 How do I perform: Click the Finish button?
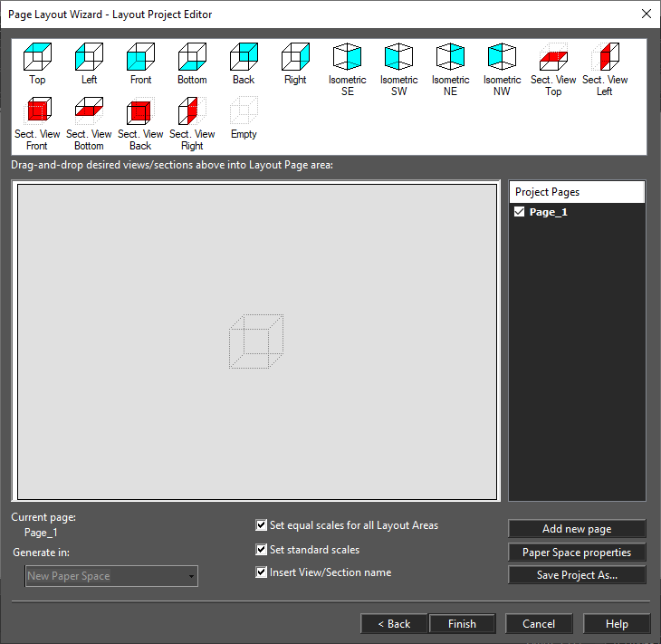coord(462,624)
